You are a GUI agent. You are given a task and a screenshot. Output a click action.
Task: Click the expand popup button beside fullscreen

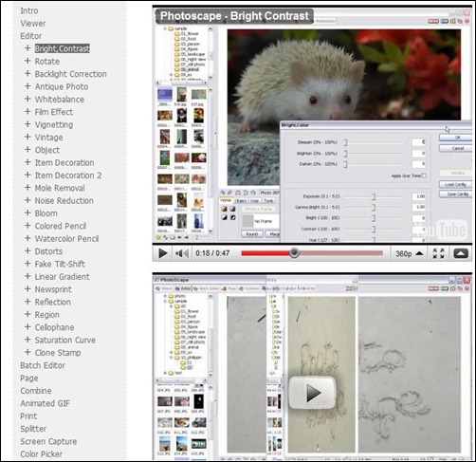click(x=461, y=253)
